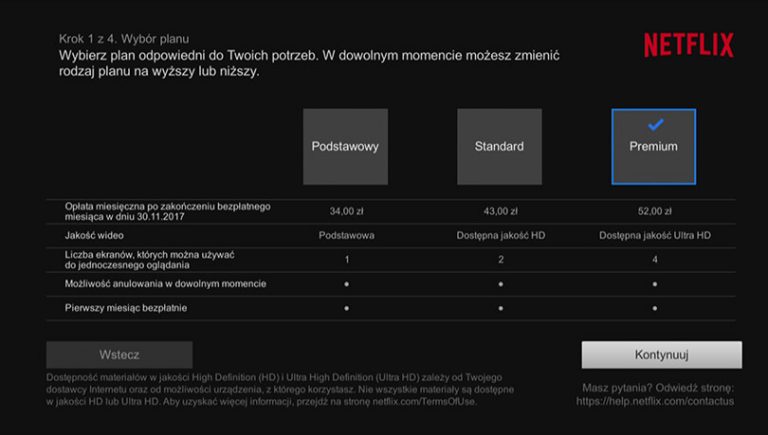Click the Kontynuuj button
The height and width of the screenshot is (435, 768).
(x=661, y=354)
